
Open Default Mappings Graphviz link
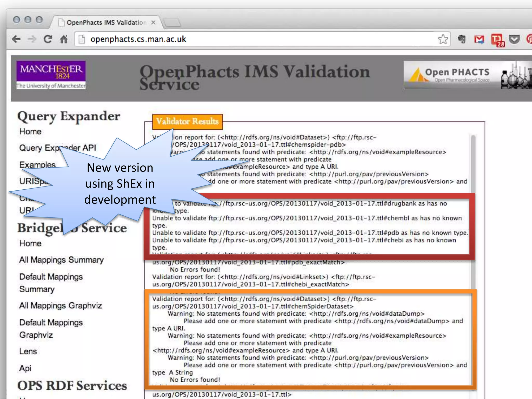pos(51,329)
